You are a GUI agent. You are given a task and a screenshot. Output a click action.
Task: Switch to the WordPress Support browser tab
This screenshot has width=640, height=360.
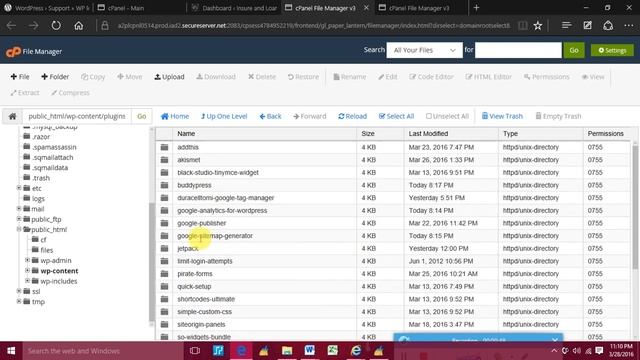[x=47, y=8]
